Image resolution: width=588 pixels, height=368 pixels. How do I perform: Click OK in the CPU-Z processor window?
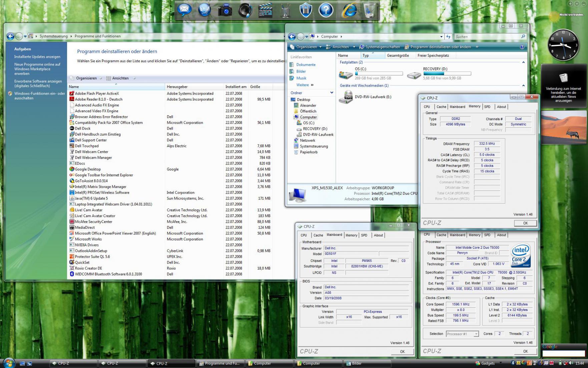[x=525, y=351]
